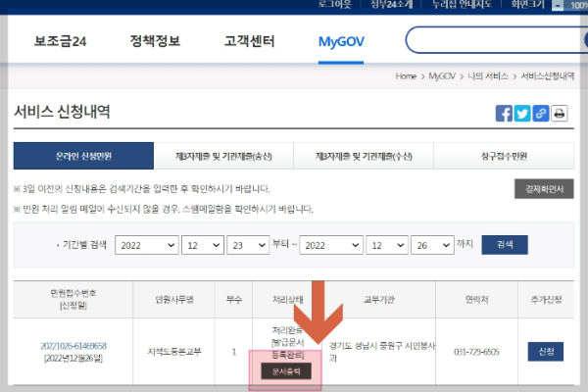Viewport: 588px width, 392px height.
Task: Click the top search input field
Action: pos(495,40)
